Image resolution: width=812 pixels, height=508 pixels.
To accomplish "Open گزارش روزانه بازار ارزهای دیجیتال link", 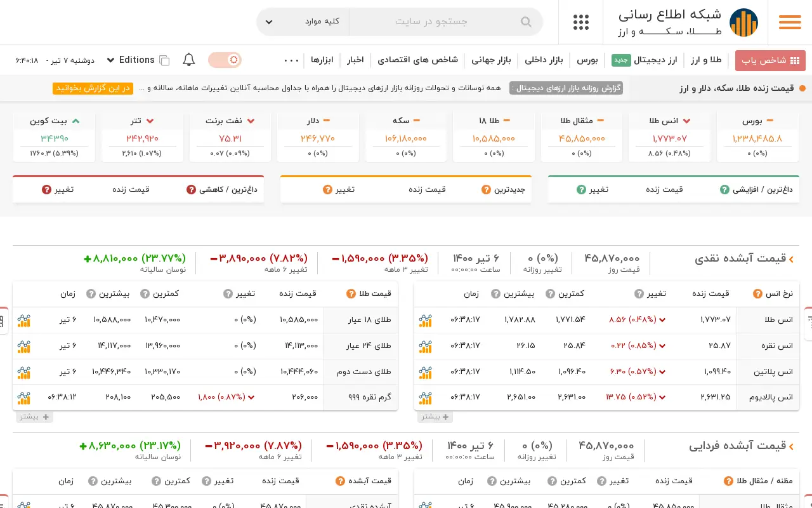I will pyautogui.click(x=566, y=88).
